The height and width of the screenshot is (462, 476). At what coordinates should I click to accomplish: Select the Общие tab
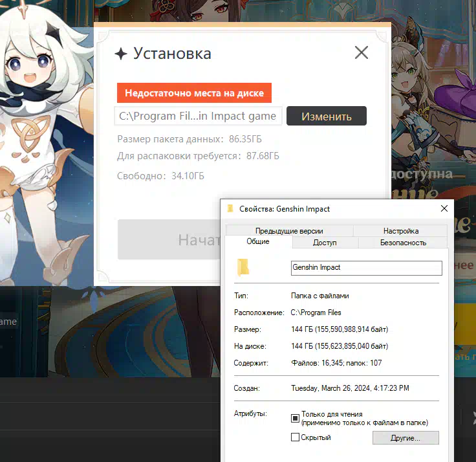tap(258, 241)
